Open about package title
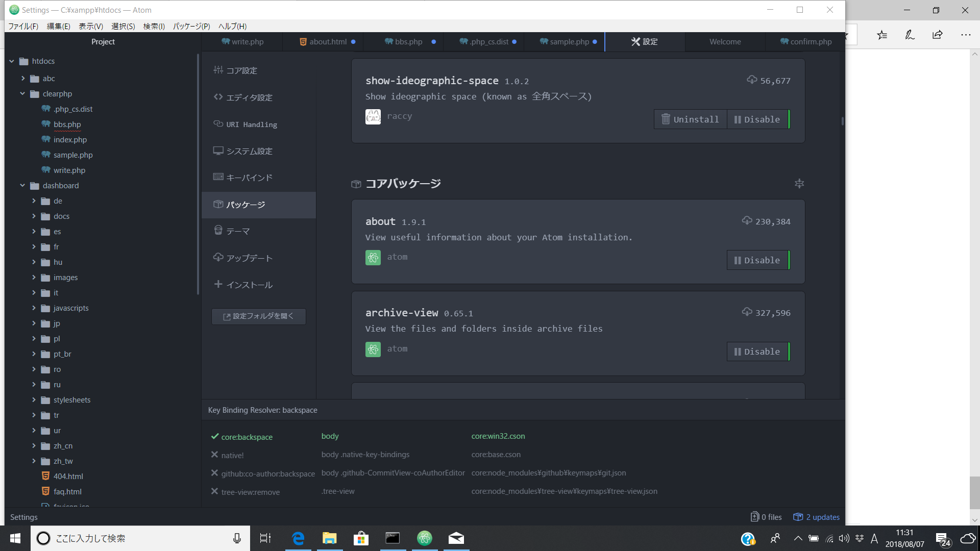The image size is (980, 551). pos(380,221)
